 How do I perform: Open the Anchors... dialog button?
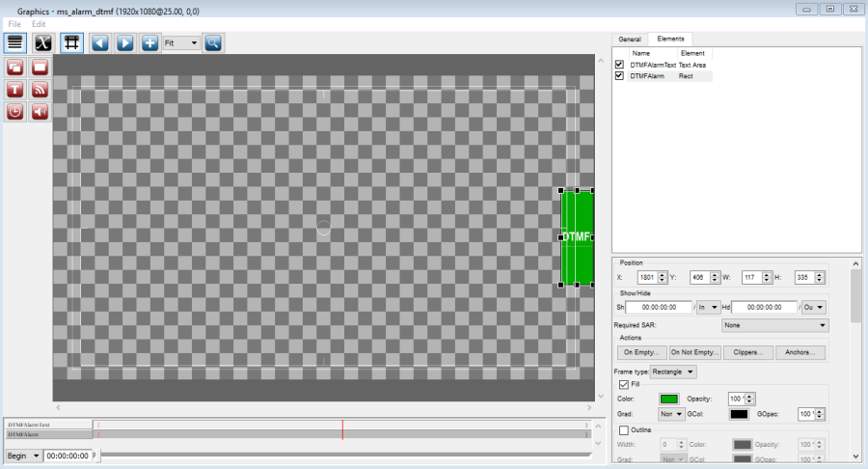(x=800, y=352)
